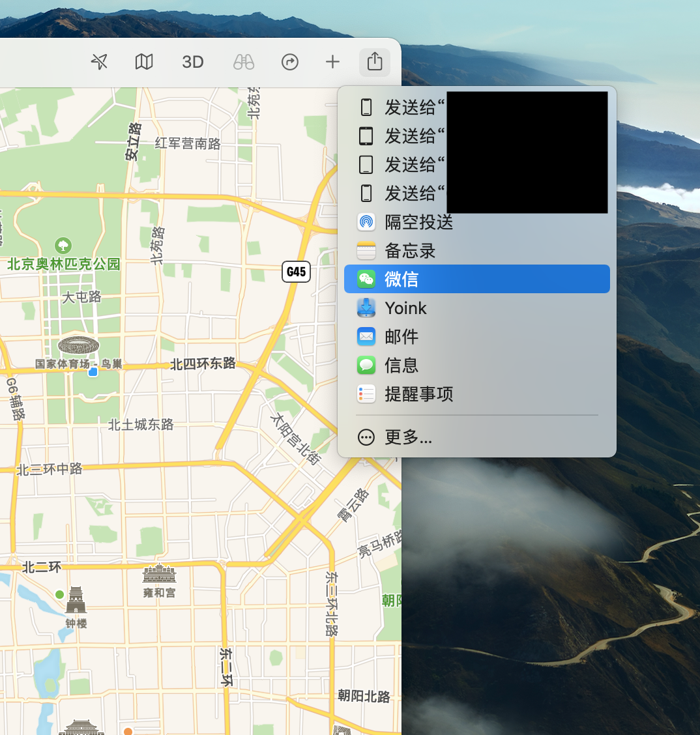Share via 邮件 (Mail) option
Image resolution: width=700 pixels, height=735 pixels.
(401, 337)
